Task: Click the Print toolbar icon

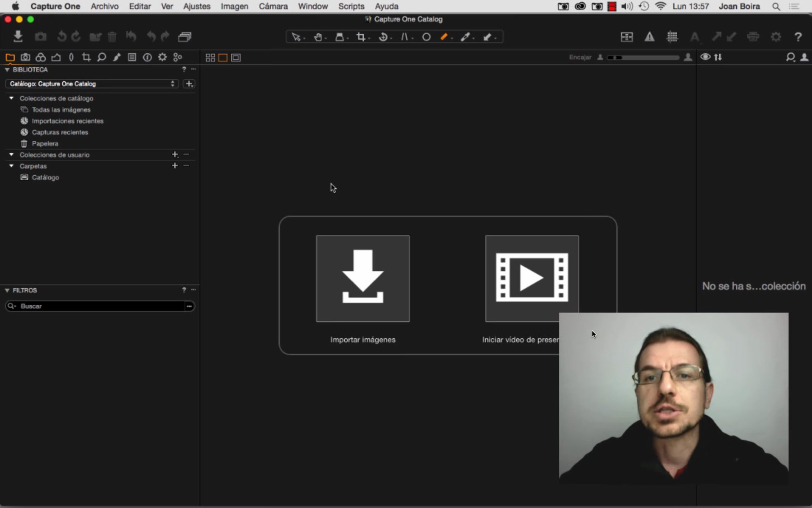Action: point(753,37)
